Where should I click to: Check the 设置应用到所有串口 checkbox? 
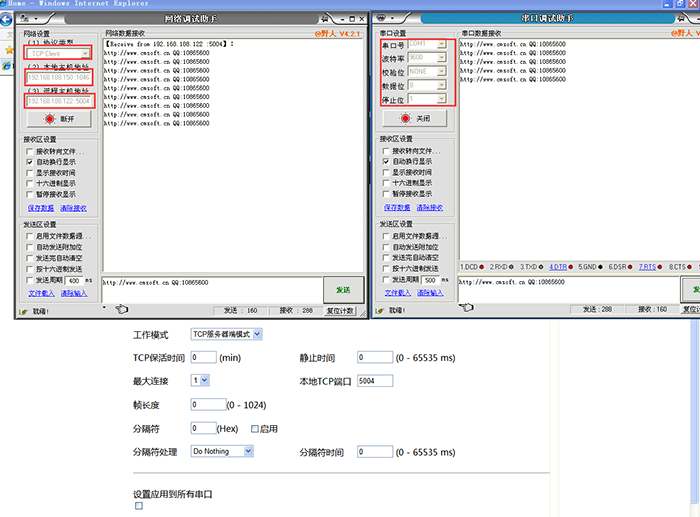click(x=139, y=506)
